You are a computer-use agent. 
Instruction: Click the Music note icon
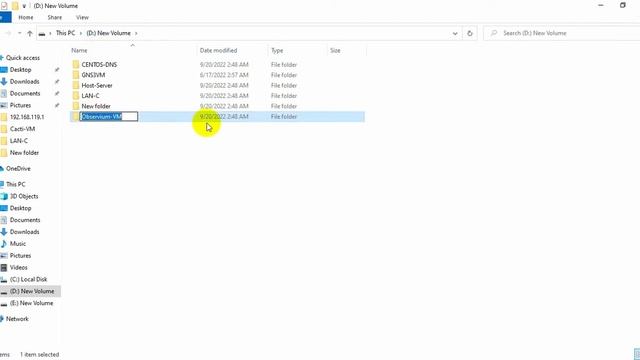coord(4,244)
